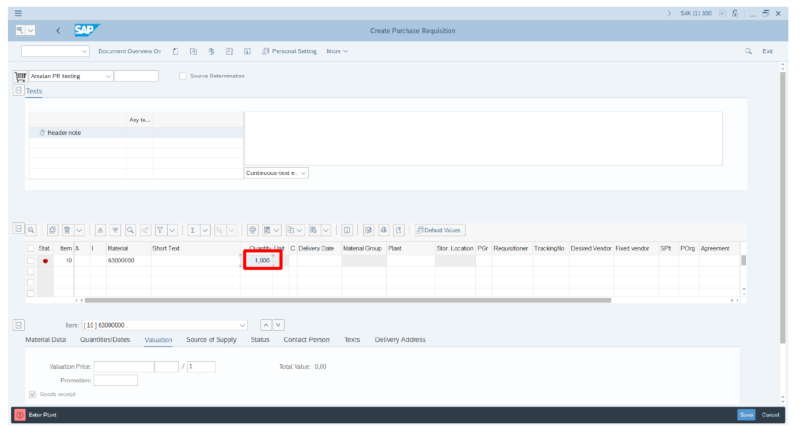Viewport: 800px width, 432px height.
Task: Toggle the Goods receipt checkbox
Action: tap(32, 394)
